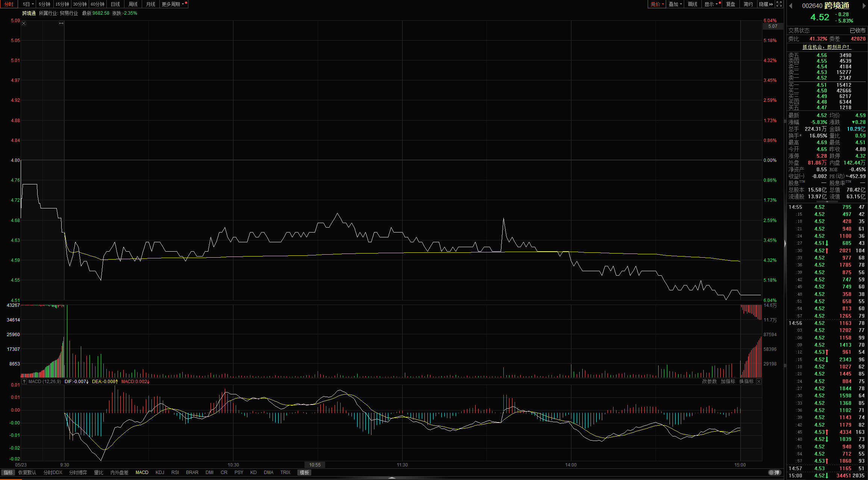Select the KDJ indicator tab
The height and width of the screenshot is (480, 868).
pyautogui.click(x=160, y=472)
